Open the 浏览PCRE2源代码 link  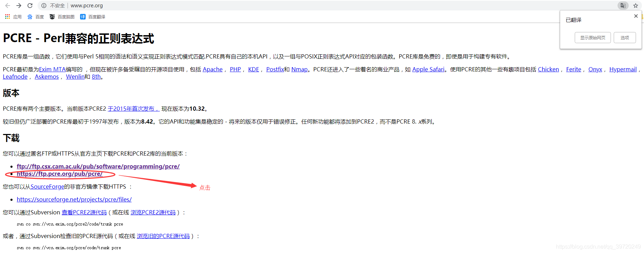click(153, 212)
